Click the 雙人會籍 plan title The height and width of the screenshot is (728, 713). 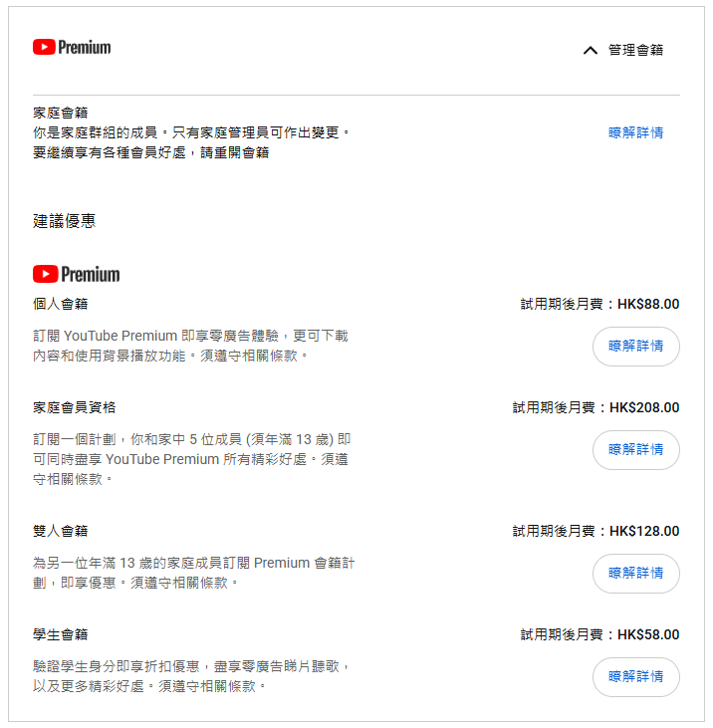pos(61,531)
